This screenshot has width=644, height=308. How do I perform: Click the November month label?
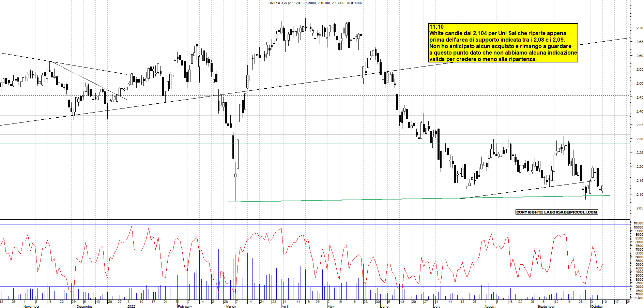tap(31, 306)
